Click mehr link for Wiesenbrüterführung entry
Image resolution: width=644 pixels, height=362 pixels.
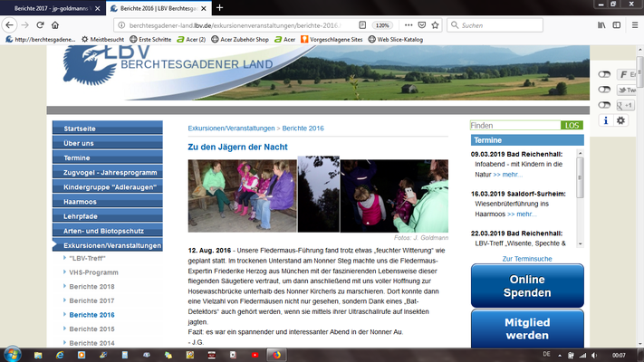pos(522,214)
